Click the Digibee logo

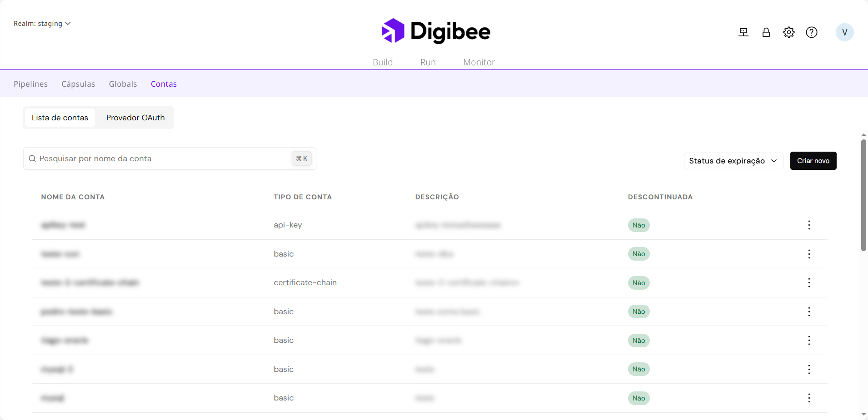click(436, 31)
